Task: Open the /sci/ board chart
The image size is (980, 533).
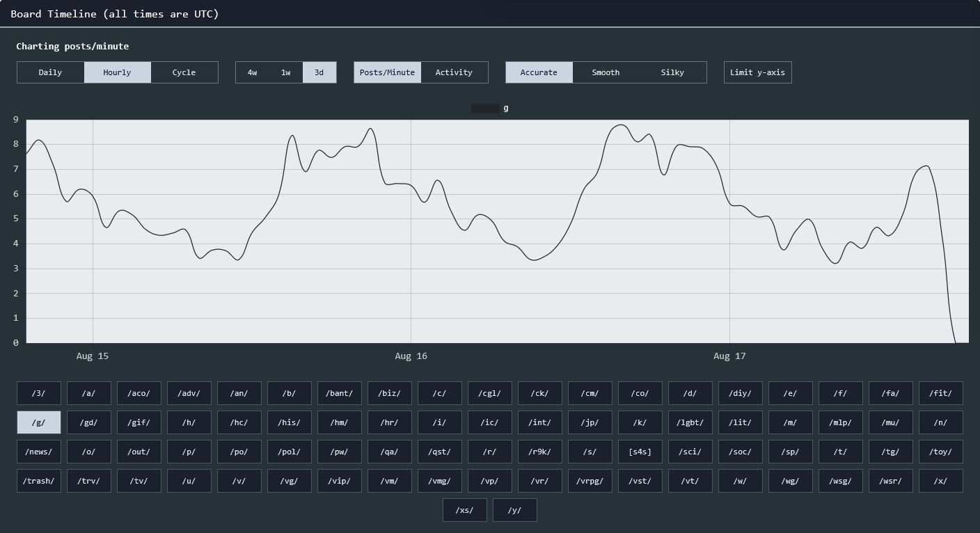Action: point(690,452)
